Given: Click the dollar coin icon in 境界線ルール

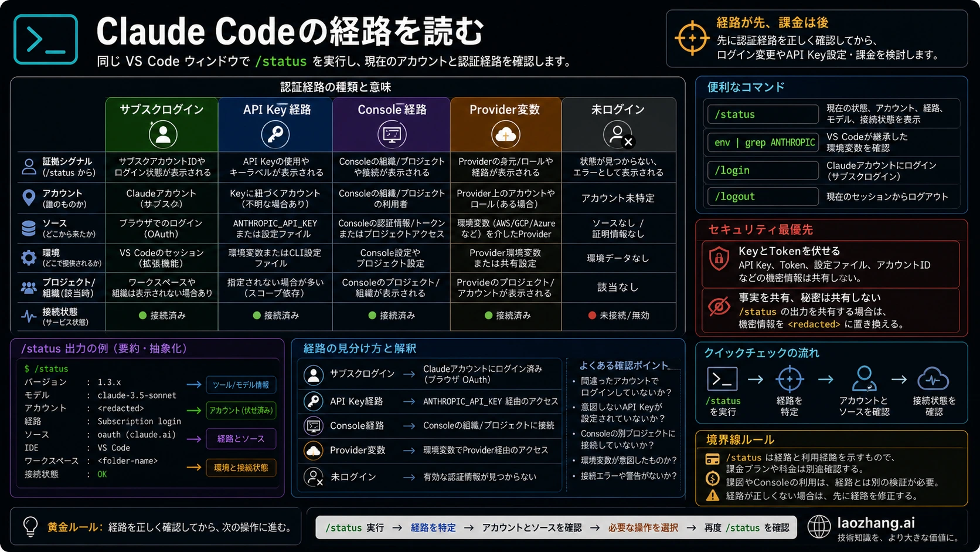Looking at the screenshot, I should pyautogui.click(x=712, y=479).
